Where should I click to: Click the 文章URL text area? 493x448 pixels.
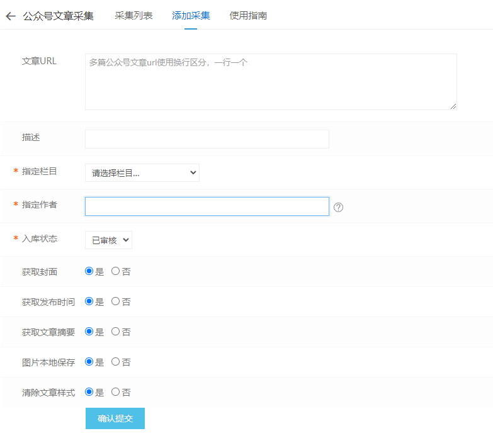click(271, 82)
